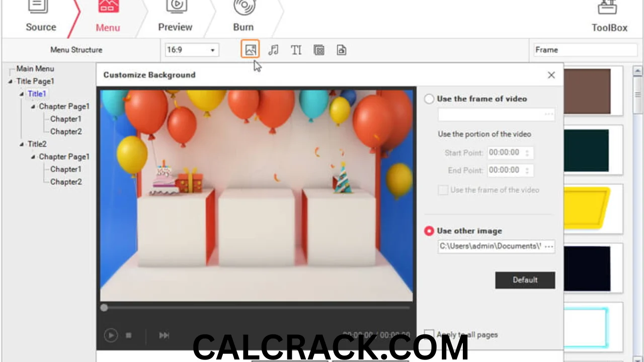Choose the brown frame thumbnail
Viewport: 644px width, 362px height.
[587, 92]
